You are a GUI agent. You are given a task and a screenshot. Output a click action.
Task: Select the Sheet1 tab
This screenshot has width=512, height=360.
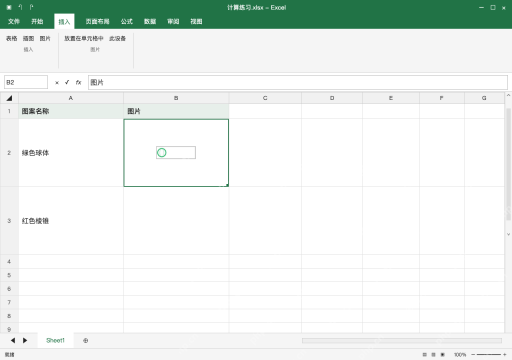pyautogui.click(x=55, y=340)
